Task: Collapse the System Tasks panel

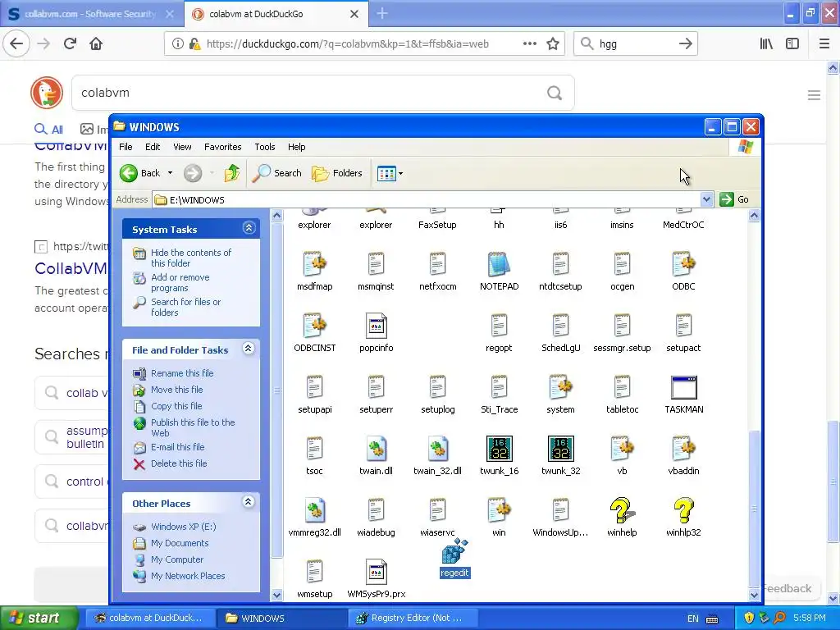Action: [x=249, y=228]
